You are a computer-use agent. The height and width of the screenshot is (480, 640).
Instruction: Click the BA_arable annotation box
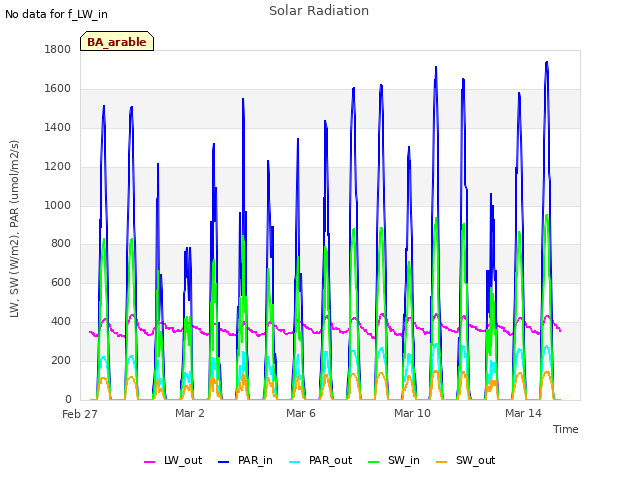(x=117, y=41)
